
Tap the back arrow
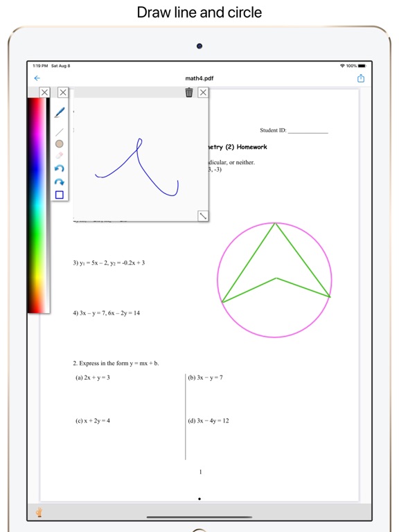(x=37, y=78)
